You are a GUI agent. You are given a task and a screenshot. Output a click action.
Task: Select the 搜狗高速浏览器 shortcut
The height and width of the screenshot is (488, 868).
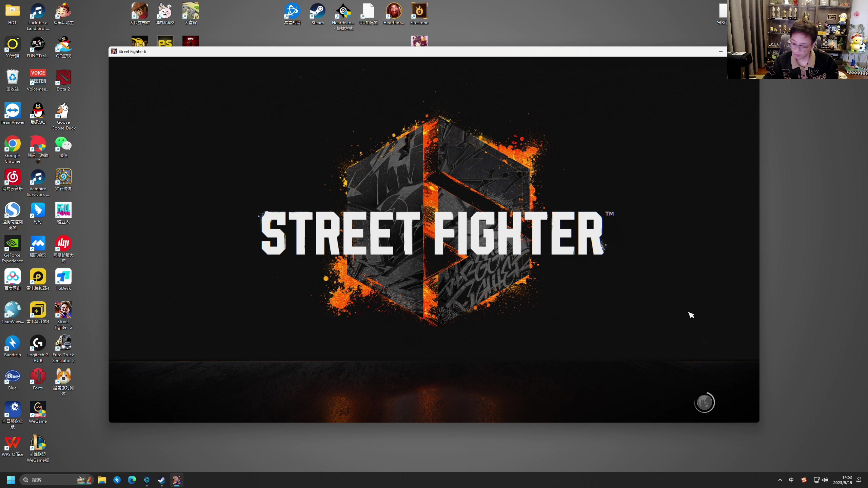tap(13, 216)
